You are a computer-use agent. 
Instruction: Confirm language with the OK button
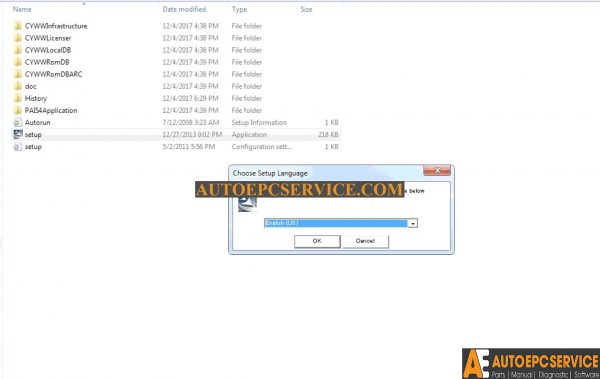coord(317,241)
